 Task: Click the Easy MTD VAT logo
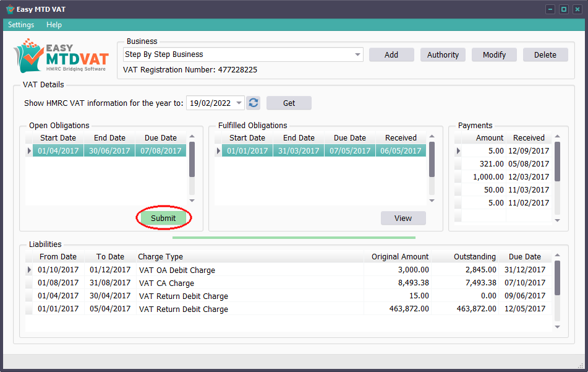pyautogui.click(x=61, y=56)
